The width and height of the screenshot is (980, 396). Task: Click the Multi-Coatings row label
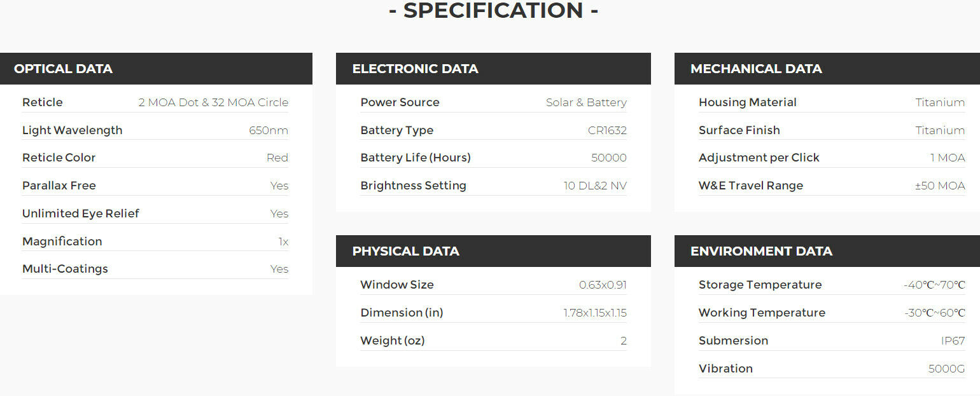(65, 269)
